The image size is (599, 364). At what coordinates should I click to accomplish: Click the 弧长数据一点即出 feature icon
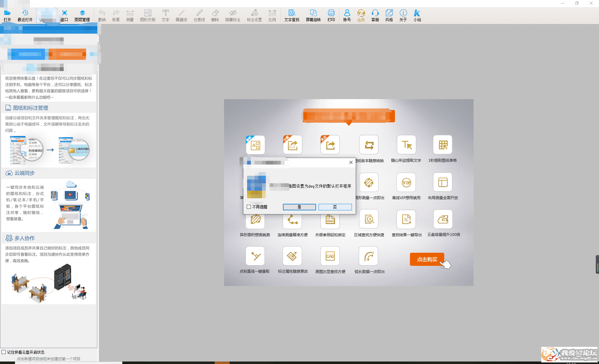point(368,256)
